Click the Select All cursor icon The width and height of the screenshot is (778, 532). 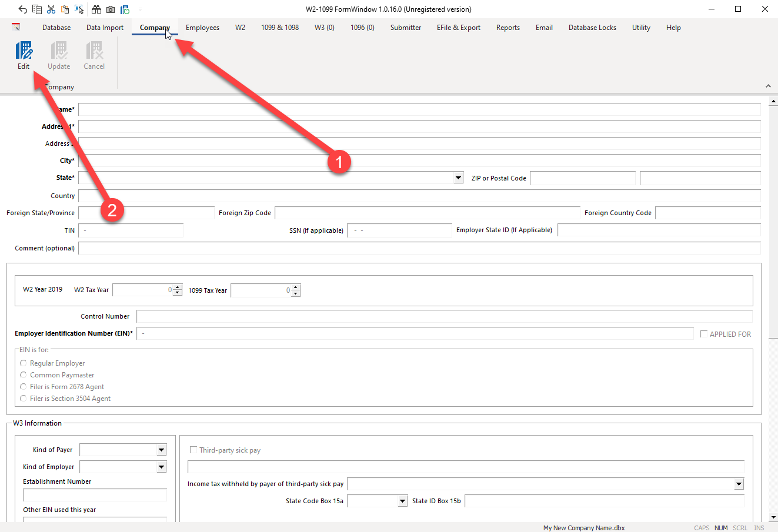(x=79, y=9)
